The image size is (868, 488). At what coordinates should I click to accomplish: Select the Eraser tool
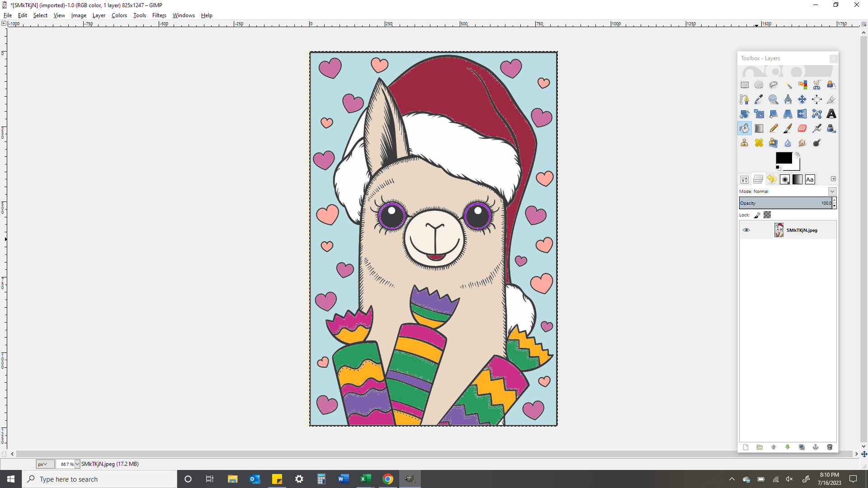[802, 128]
